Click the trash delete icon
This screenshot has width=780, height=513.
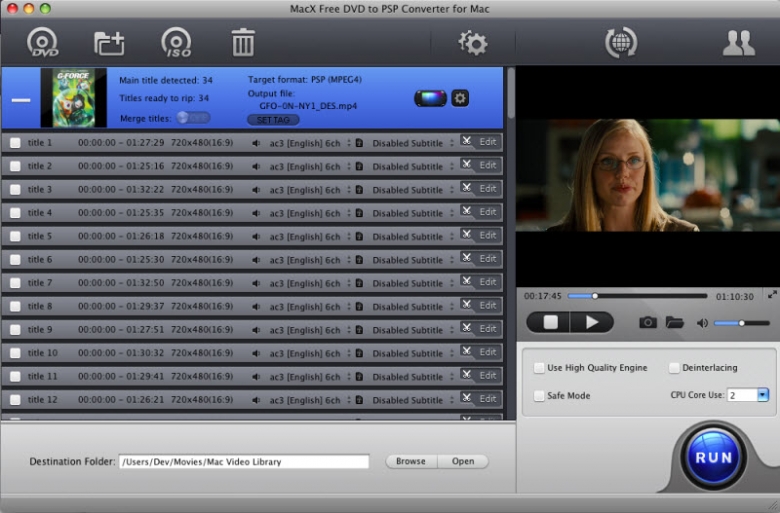pyautogui.click(x=243, y=43)
